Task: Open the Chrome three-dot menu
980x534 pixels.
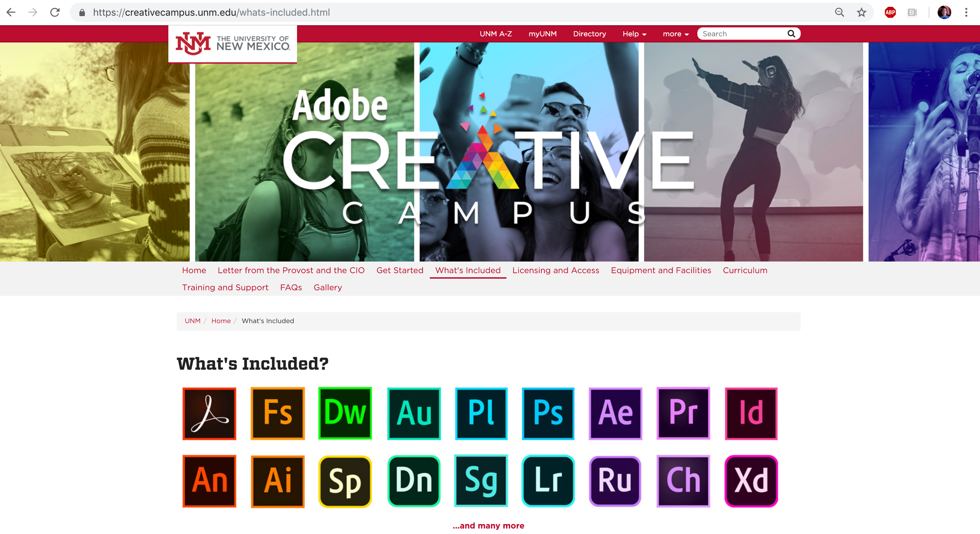Action: pyautogui.click(x=966, y=13)
